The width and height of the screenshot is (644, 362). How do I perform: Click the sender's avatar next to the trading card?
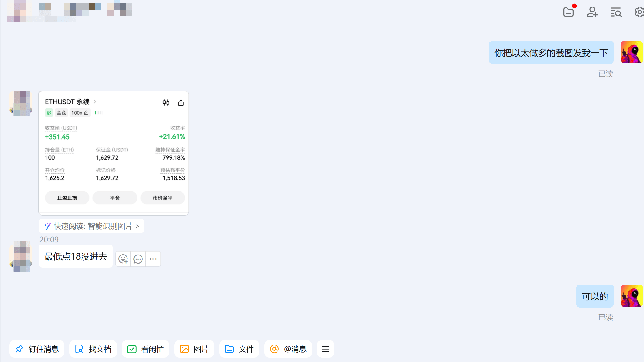point(20,103)
